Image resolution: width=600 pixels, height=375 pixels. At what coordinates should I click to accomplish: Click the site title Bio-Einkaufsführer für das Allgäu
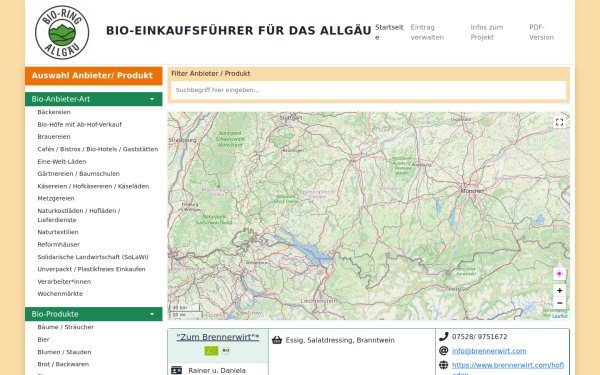click(239, 31)
